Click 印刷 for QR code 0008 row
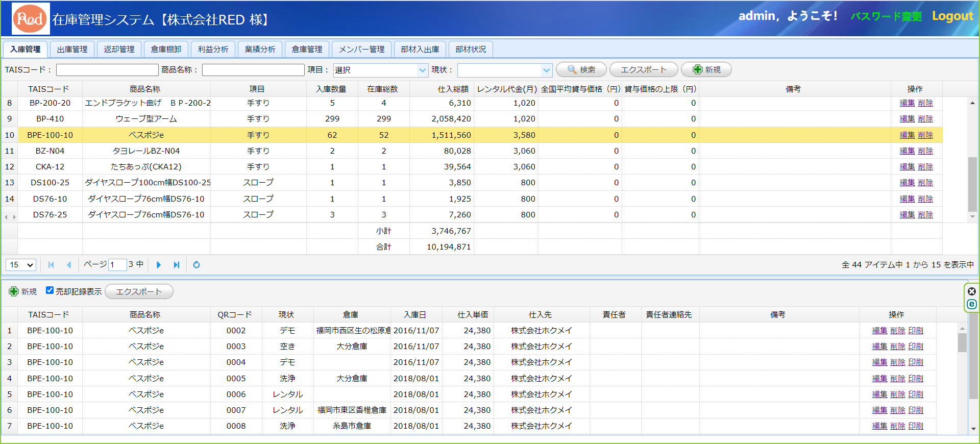This screenshot has width=980, height=444. pos(916,426)
